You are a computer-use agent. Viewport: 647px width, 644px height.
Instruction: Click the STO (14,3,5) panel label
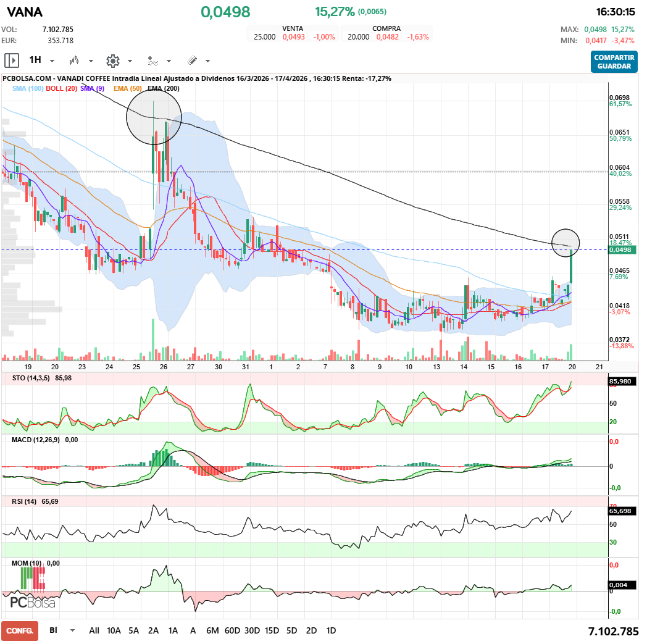(31, 378)
